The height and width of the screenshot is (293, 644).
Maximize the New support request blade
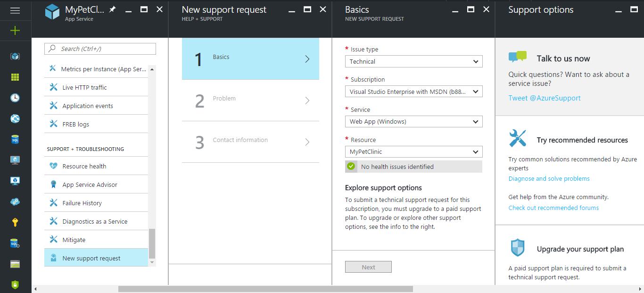tap(307, 9)
